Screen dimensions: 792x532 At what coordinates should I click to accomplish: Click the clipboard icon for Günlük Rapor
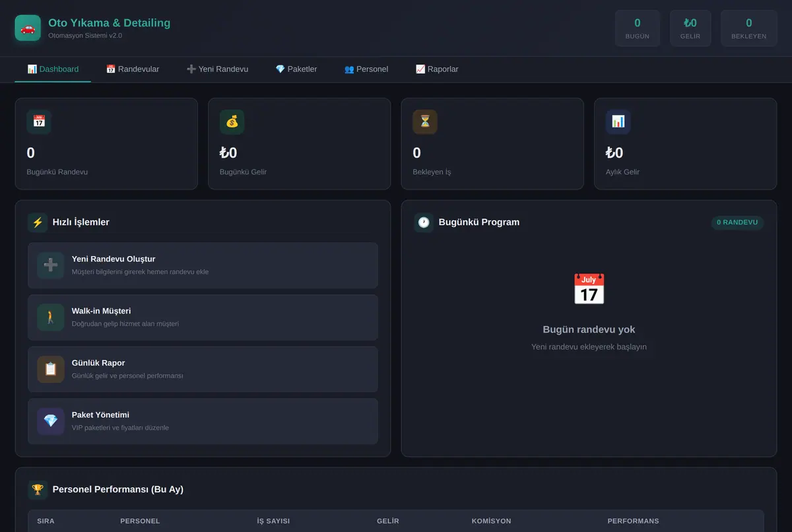click(51, 369)
